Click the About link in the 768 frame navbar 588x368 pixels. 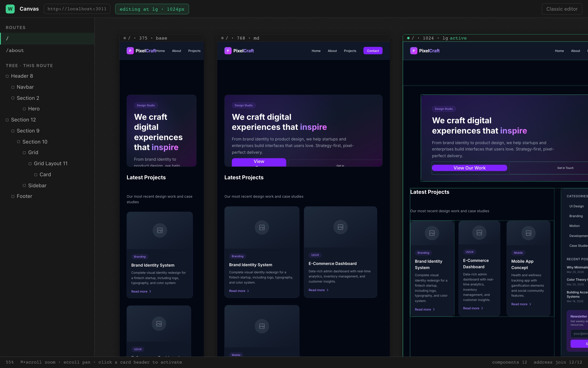tap(332, 51)
